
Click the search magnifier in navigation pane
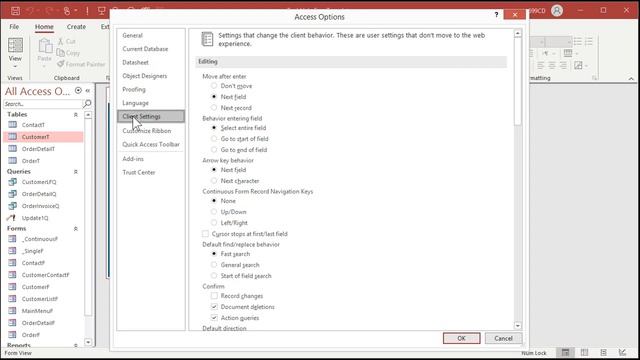click(x=87, y=104)
